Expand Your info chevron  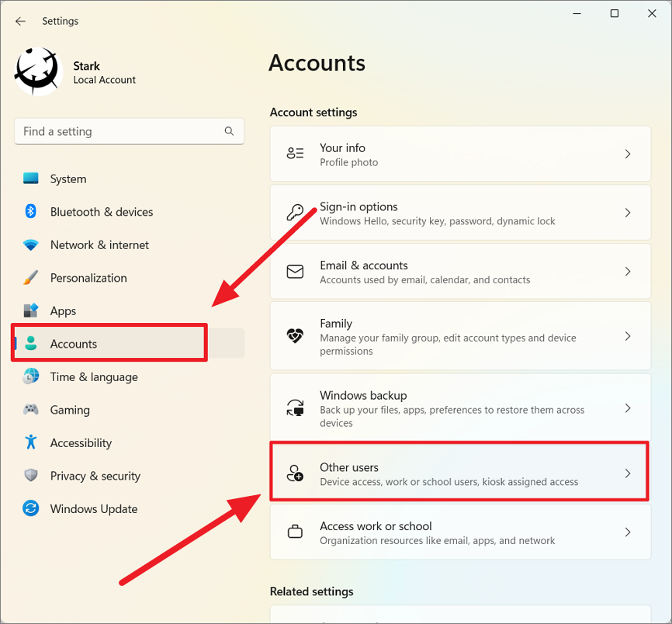pyautogui.click(x=628, y=154)
